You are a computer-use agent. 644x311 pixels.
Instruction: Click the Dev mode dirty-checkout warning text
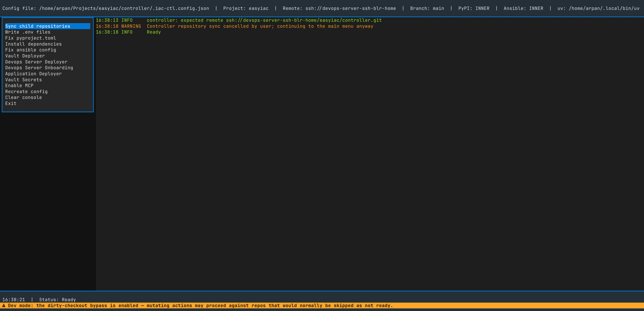click(200, 306)
